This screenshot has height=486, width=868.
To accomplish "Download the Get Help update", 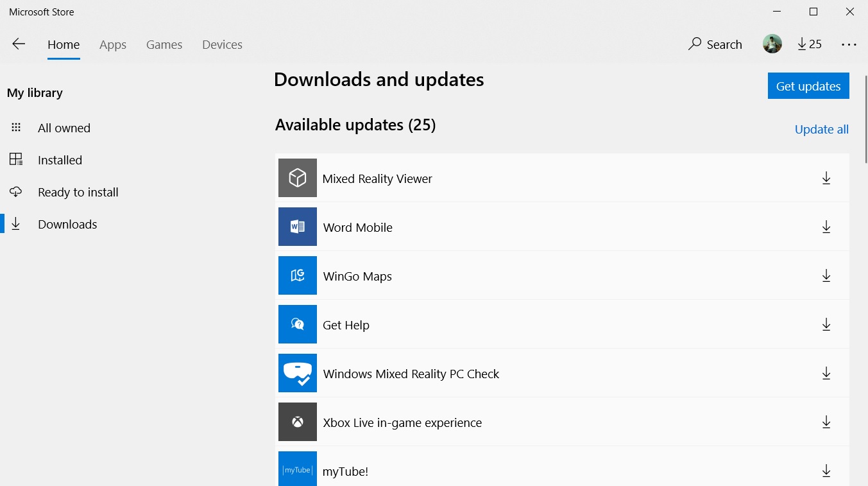I will coord(826,324).
